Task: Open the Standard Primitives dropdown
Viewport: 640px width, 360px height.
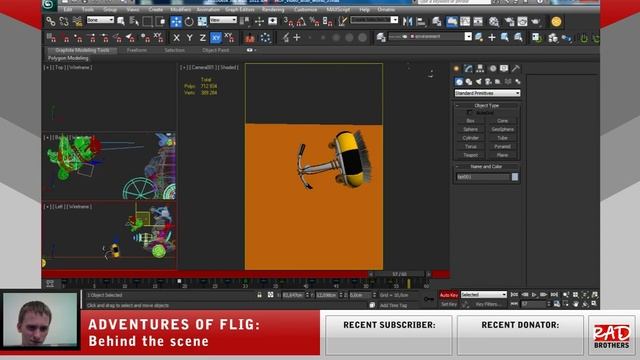Action: click(x=487, y=93)
